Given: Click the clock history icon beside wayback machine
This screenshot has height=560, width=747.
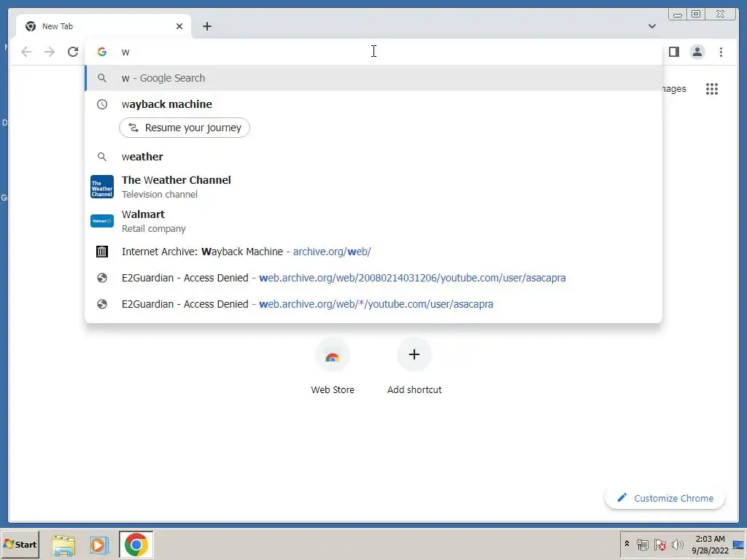Looking at the screenshot, I should [102, 104].
